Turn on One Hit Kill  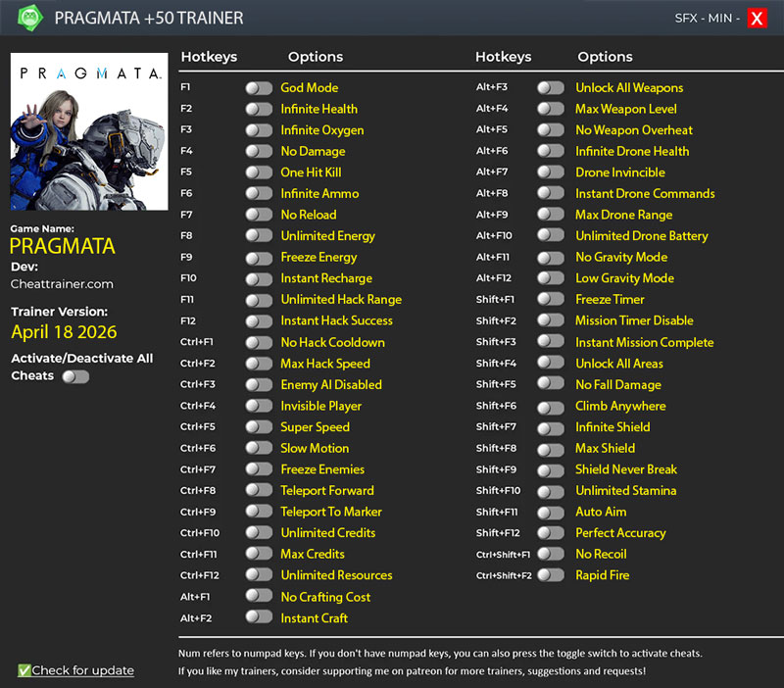[259, 172]
